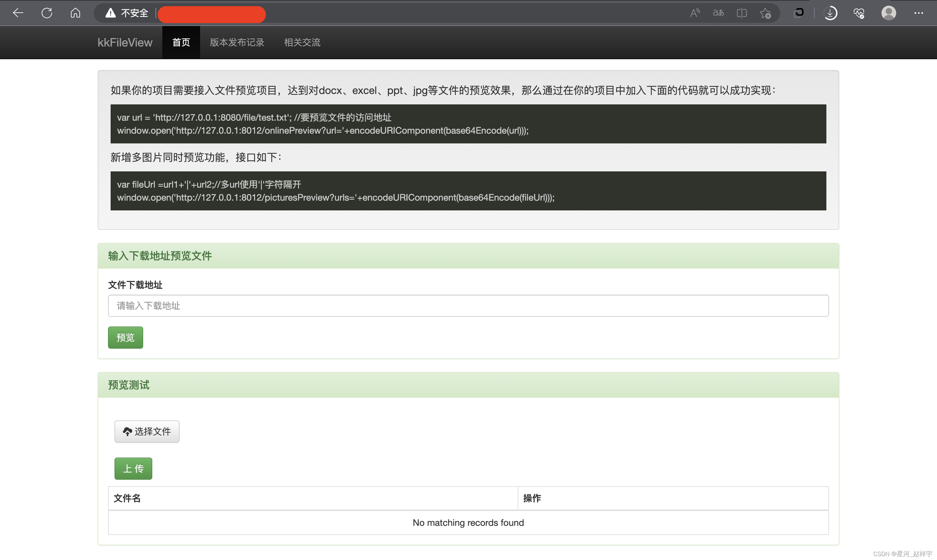Open the 版本发布记录 page
Viewport: 937px width, 560px height.
(237, 42)
